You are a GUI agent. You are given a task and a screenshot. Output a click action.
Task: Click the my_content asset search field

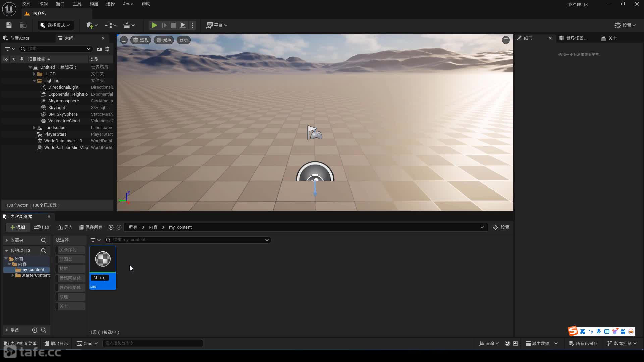pos(188,240)
